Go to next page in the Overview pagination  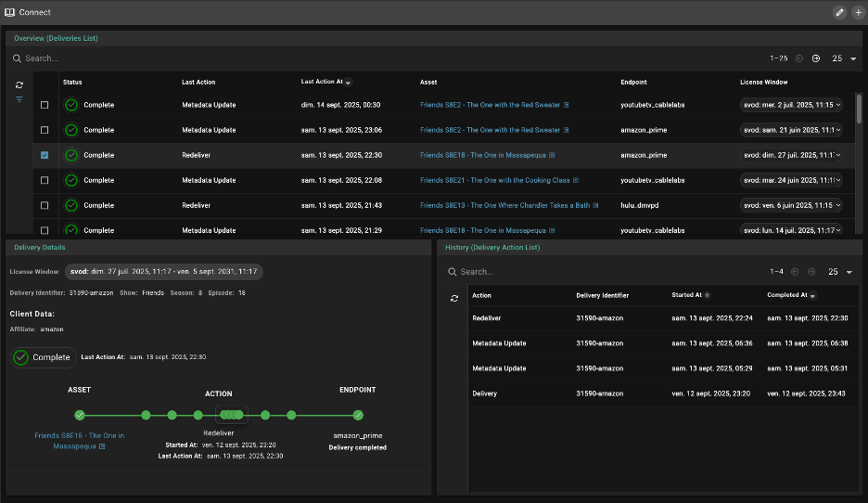coord(816,58)
